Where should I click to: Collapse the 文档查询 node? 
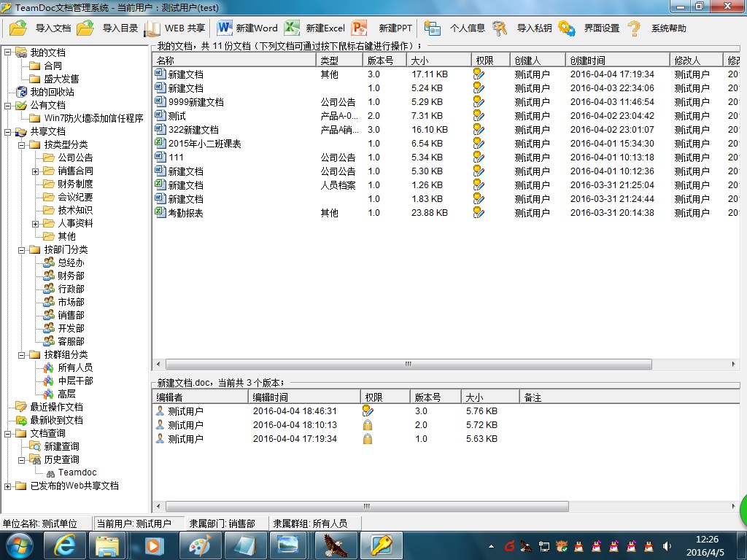pyautogui.click(x=8, y=433)
